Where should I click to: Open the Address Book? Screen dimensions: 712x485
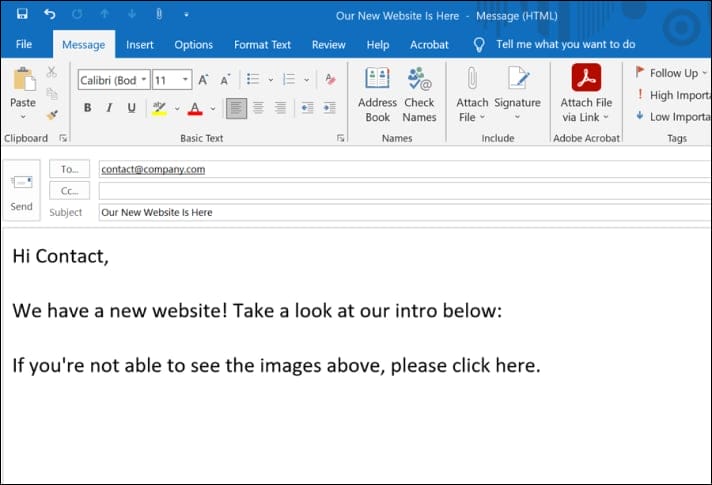(377, 95)
